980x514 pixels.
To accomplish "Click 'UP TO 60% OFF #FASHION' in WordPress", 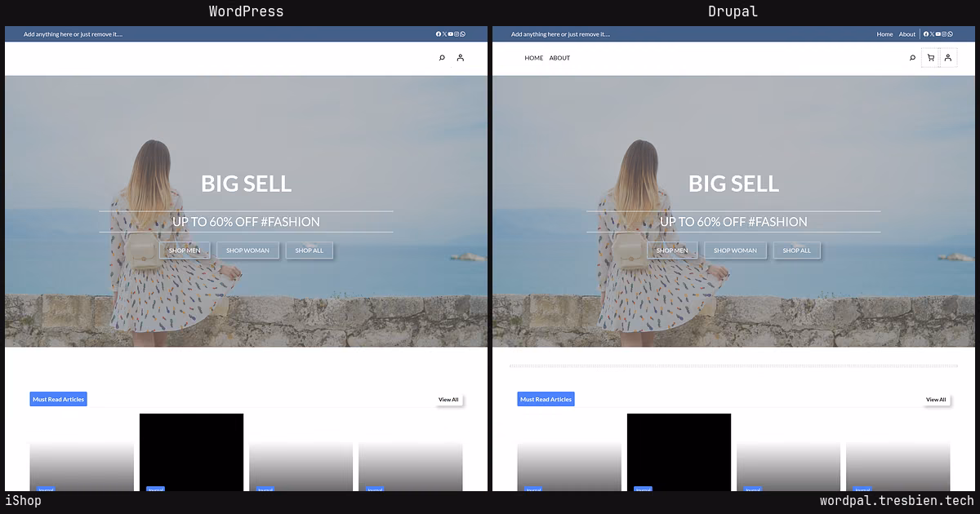I will click(246, 222).
